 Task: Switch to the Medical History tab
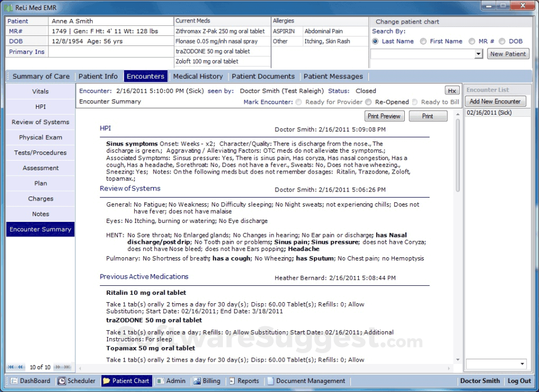click(198, 76)
